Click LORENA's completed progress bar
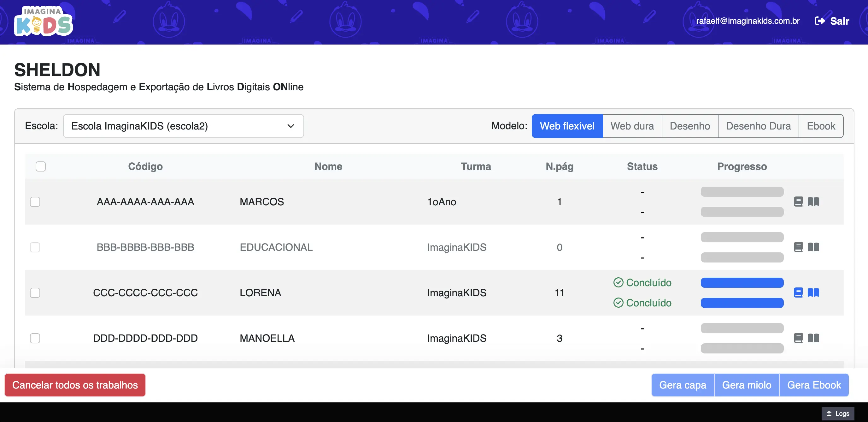 (742, 283)
